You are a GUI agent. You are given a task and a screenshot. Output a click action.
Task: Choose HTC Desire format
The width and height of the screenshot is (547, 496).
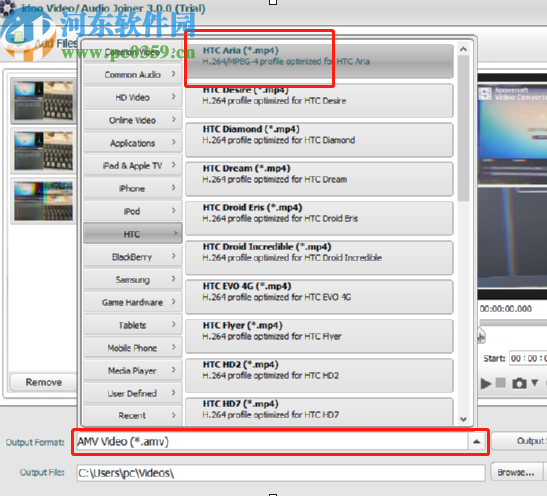[319, 100]
